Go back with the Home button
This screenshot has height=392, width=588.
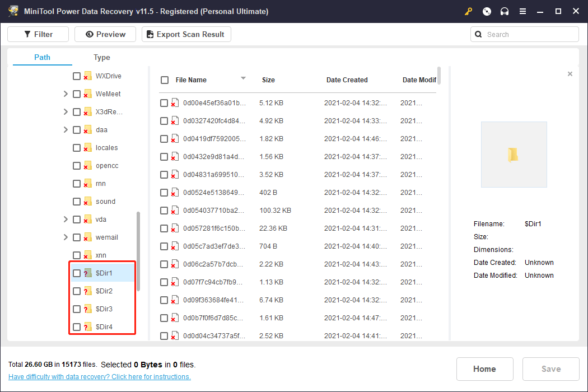[484, 369]
